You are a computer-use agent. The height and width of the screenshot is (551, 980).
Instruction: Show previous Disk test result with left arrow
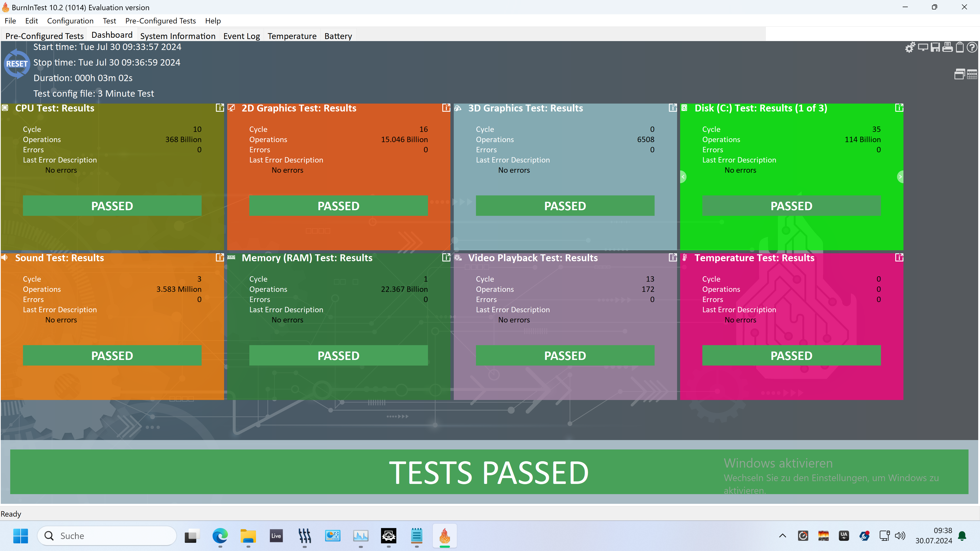coord(683,177)
